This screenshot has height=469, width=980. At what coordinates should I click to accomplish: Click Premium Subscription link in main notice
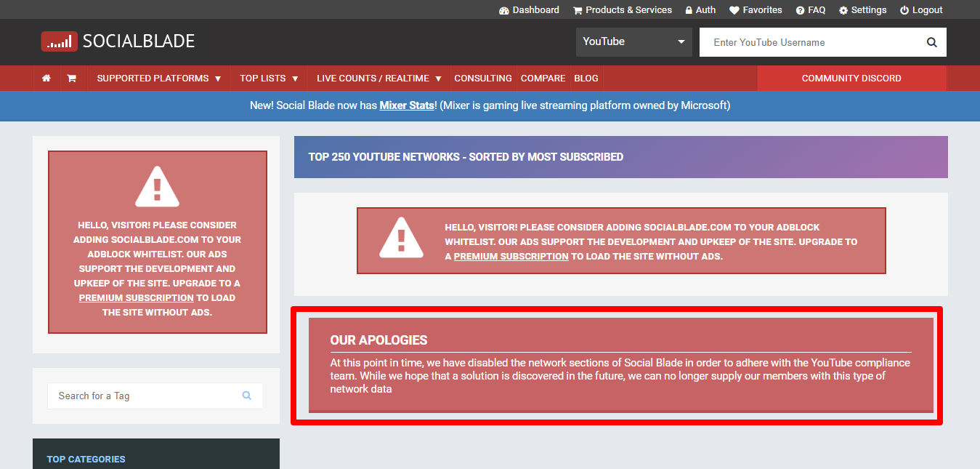coord(511,257)
